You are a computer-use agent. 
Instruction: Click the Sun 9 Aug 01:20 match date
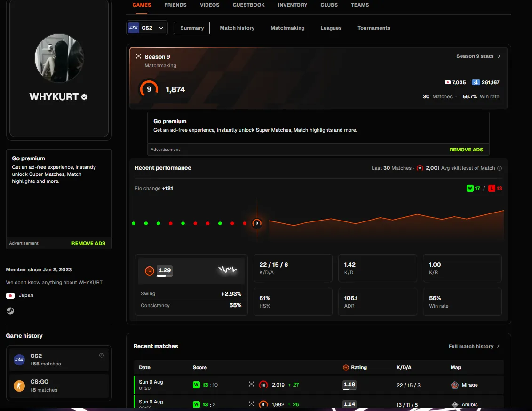(151, 385)
